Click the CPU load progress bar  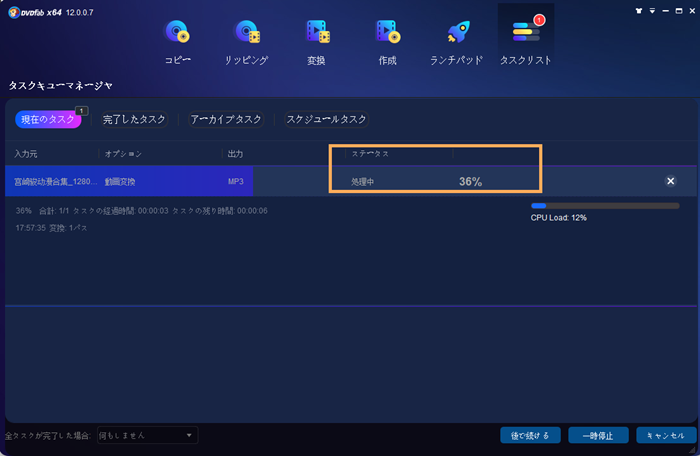604,205
